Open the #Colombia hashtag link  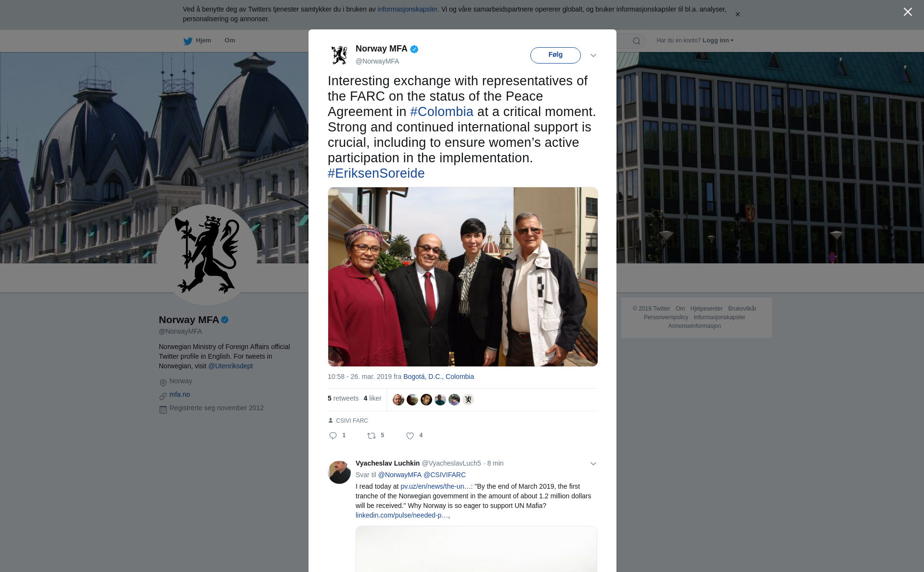pyautogui.click(x=441, y=112)
